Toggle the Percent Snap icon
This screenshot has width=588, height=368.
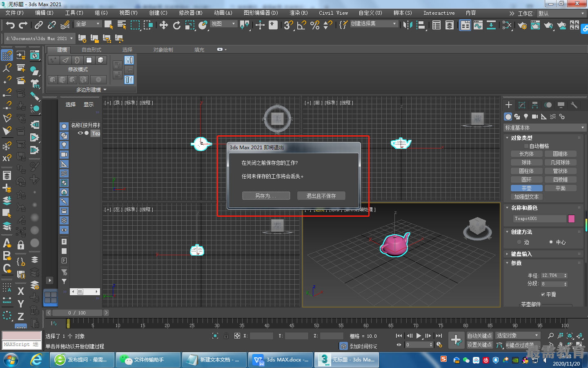[314, 25]
